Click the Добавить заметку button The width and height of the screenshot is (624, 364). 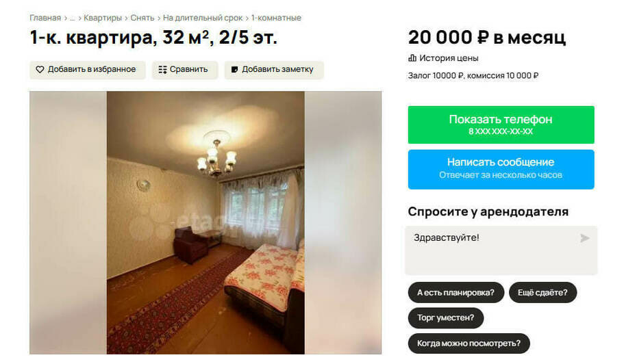tap(274, 70)
